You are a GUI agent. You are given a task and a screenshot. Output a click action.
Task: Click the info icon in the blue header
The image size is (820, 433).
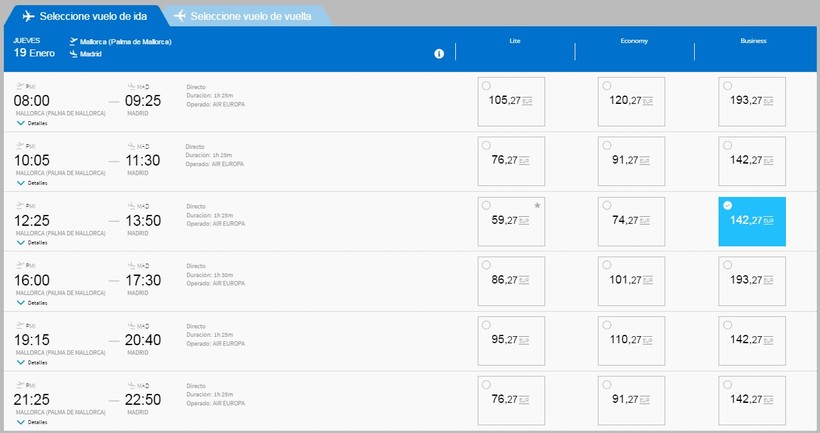click(x=438, y=54)
